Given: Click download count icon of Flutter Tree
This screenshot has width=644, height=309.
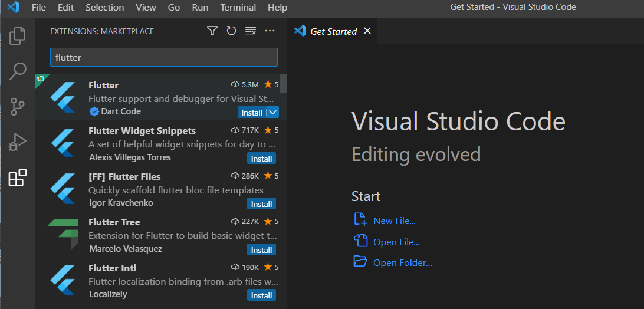Looking at the screenshot, I should pyautogui.click(x=235, y=222).
